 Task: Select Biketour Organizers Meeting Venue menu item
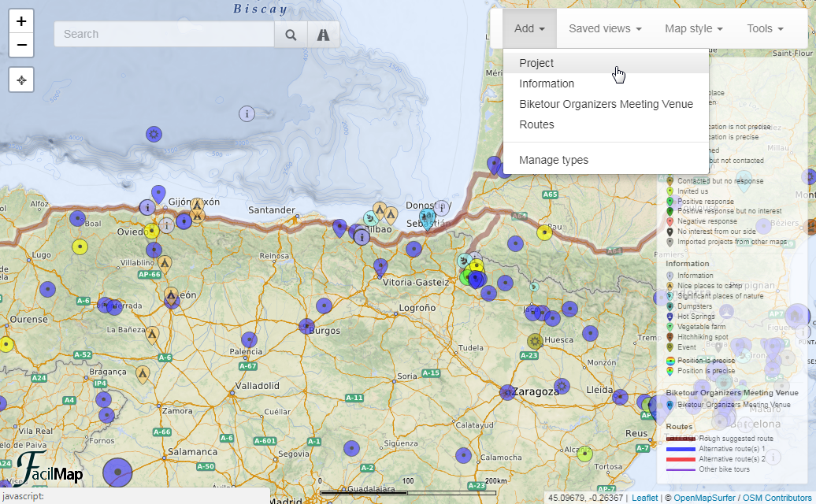[606, 104]
